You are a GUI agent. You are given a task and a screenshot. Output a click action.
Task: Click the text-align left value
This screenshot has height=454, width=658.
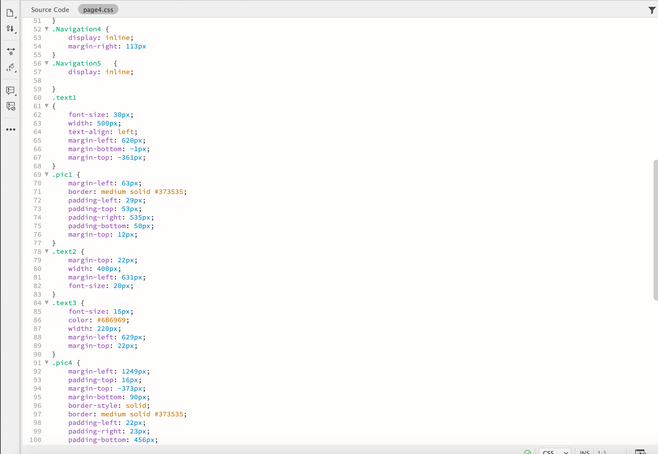coord(125,132)
